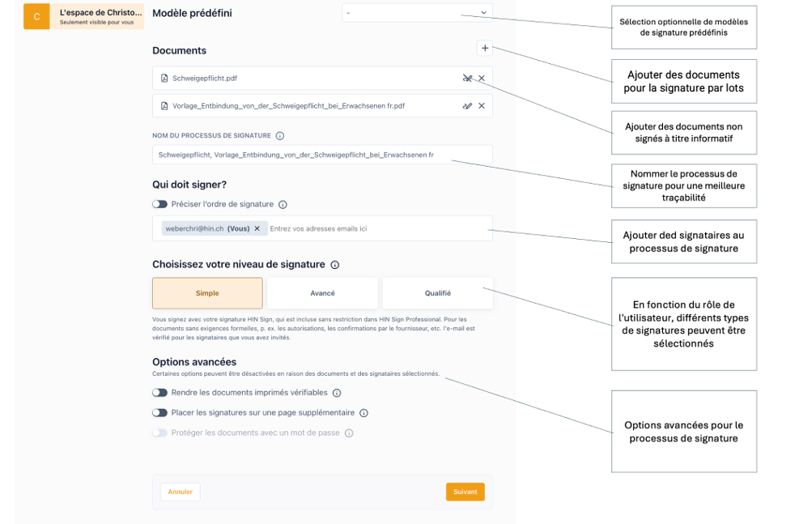The width and height of the screenshot is (812, 524).
Task: Open the Modèle prédéfini dropdown
Action: pyautogui.click(x=417, y=13)
